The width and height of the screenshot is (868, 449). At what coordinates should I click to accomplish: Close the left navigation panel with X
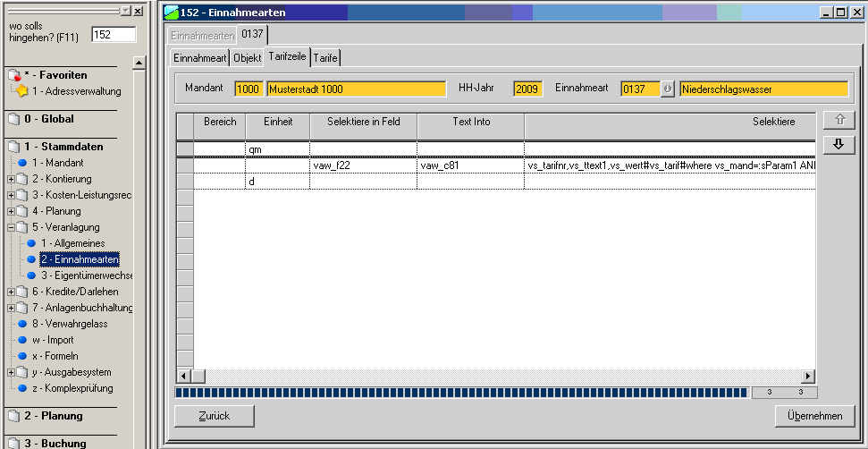[138, 11]
